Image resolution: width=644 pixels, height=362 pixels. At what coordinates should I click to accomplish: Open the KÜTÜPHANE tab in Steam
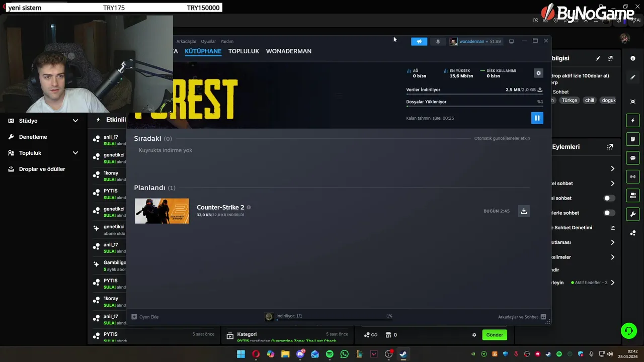pyautogui.click(x=203, y=51)
